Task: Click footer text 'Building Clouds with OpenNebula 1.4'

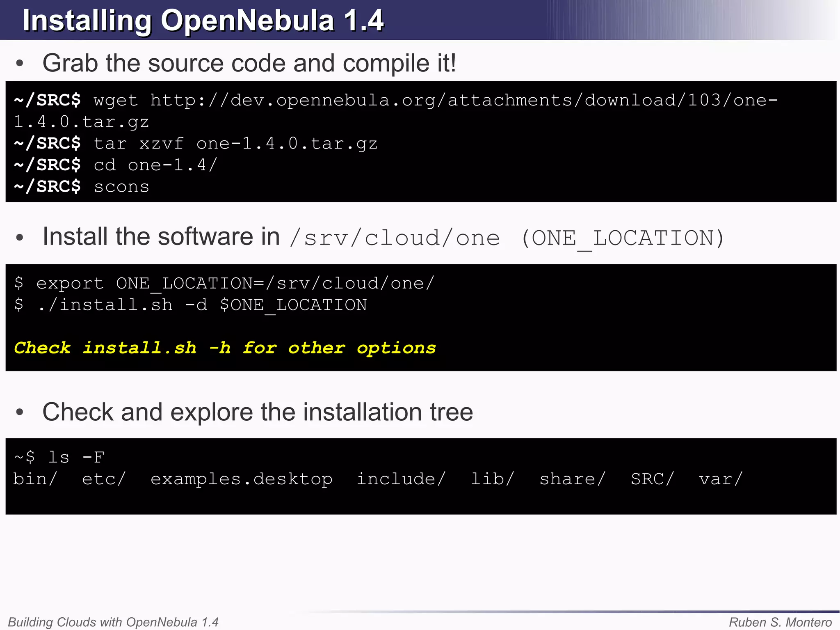Action: [x=113, y=622]
